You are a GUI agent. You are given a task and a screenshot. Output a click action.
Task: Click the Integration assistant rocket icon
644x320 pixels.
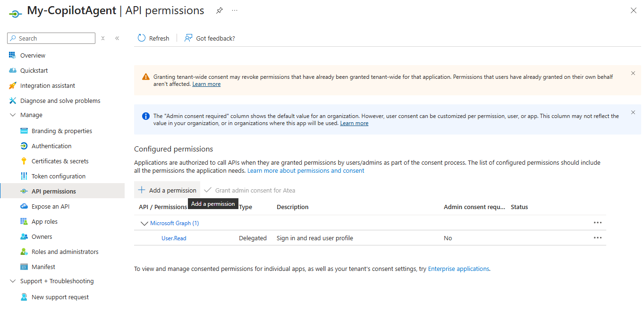tap(12, 85)
